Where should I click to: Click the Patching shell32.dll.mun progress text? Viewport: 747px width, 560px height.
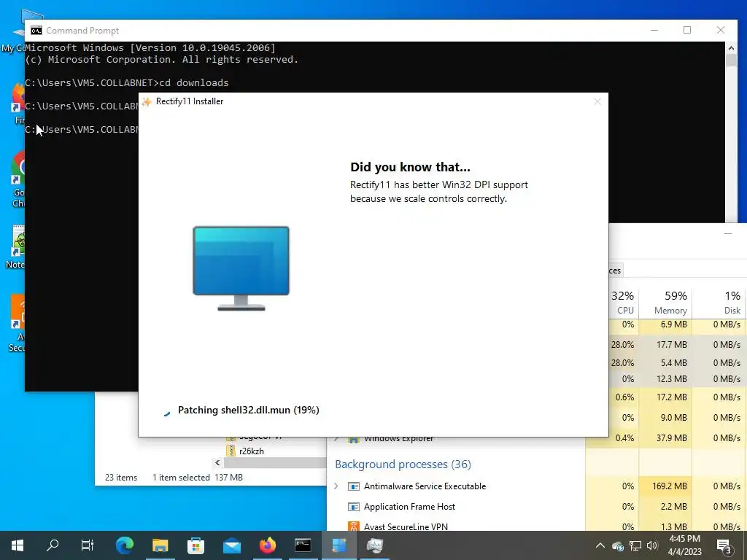click(x=248, y=410)
